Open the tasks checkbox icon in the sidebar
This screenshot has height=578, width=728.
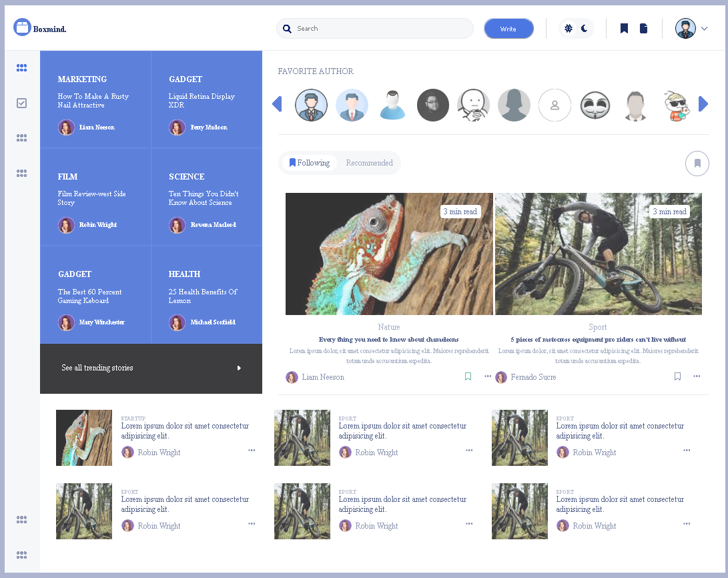click(21, 103)
